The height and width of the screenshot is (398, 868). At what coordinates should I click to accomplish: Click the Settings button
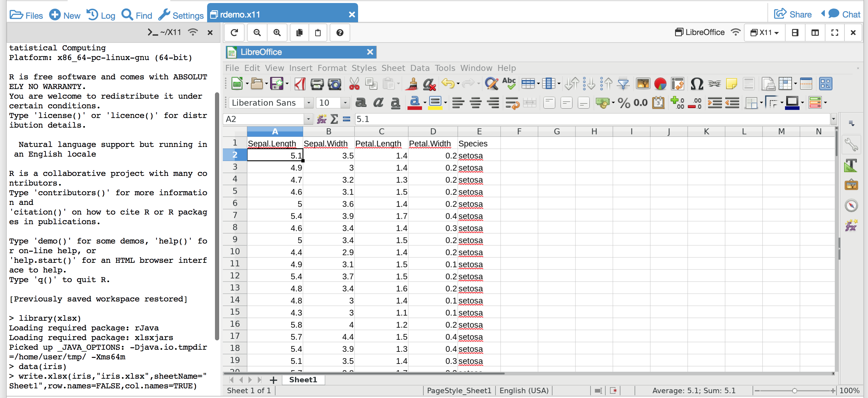tap(181, 15)
